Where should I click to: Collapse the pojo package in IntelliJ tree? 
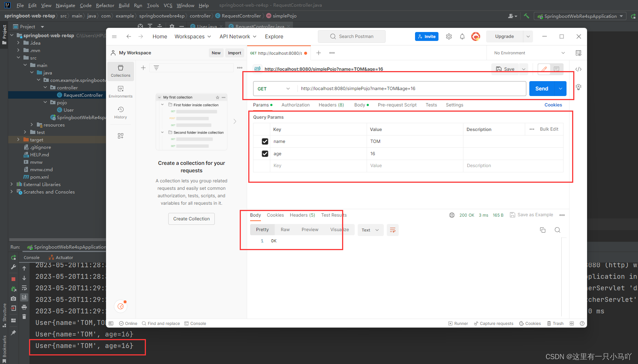[x=45, y=102]
